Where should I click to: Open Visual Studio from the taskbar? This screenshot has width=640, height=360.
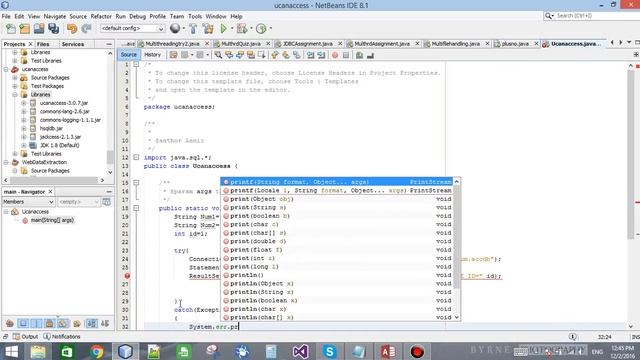300,351
